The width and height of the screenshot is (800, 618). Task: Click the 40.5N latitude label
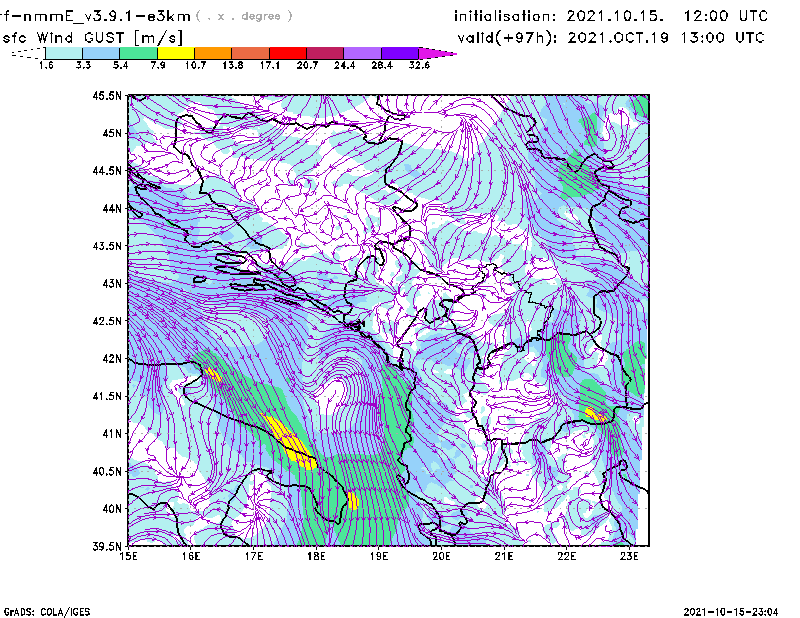coord(107,471)
